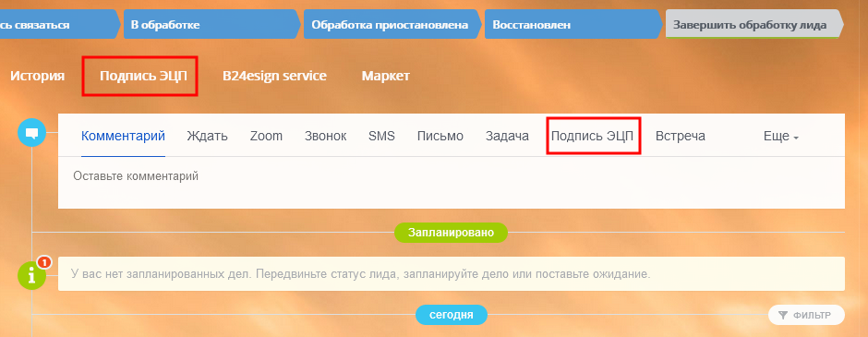The width and height of the screenshot is (868, 337).
Task: Expand the Еще dropdown menu
Action: (781, 136)
